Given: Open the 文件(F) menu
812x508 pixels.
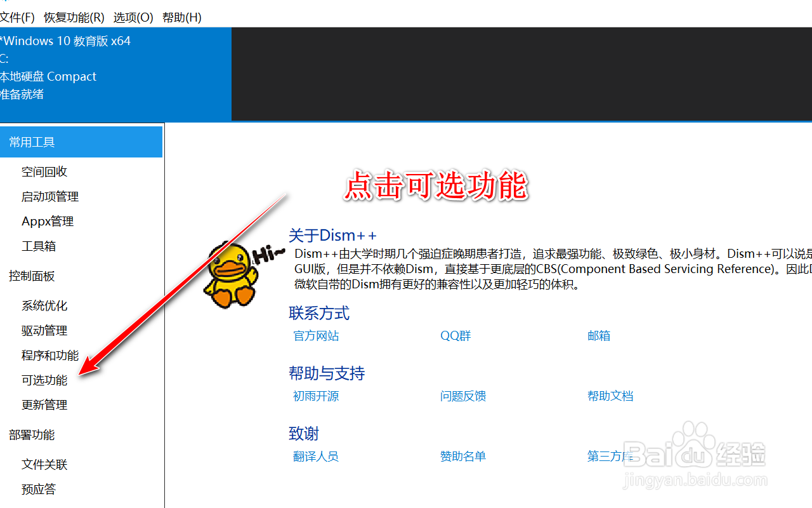Looking at the screenshot, I should pyautogui.click(x=16, y=17).
